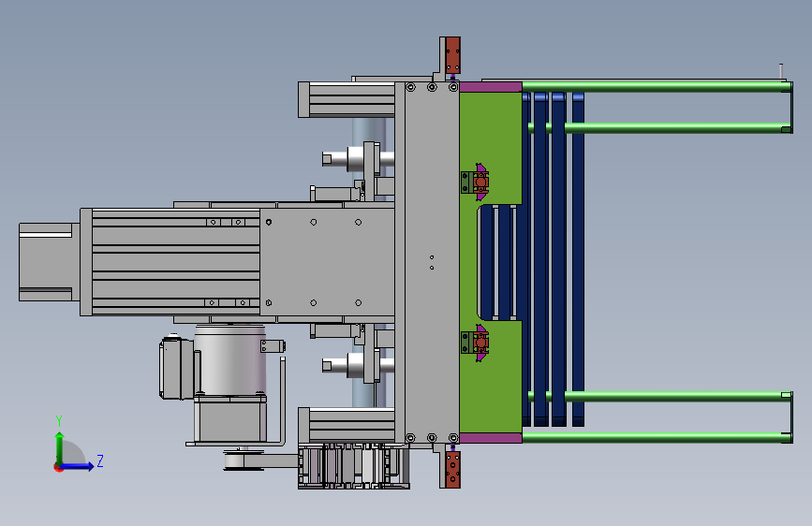Pick the upper red bearing block on the green plate

click(480, 182)
